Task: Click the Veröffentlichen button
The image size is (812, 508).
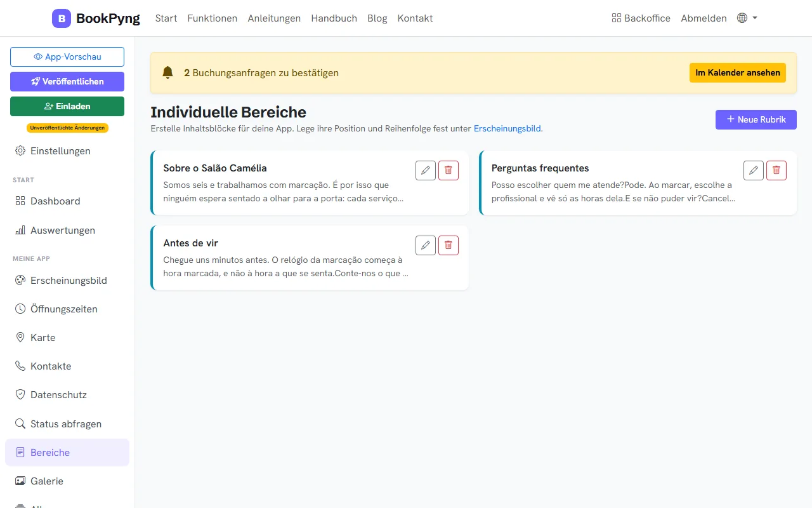Action: pyautogui.click(x=67, y=81)
